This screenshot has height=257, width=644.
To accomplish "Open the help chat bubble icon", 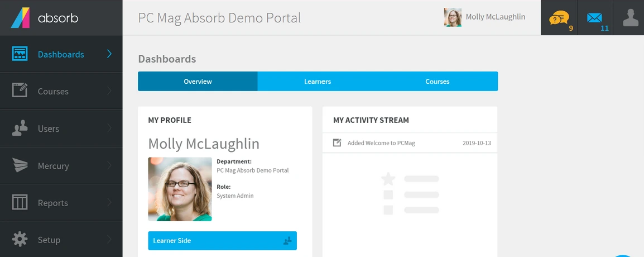I will [559, 18].
